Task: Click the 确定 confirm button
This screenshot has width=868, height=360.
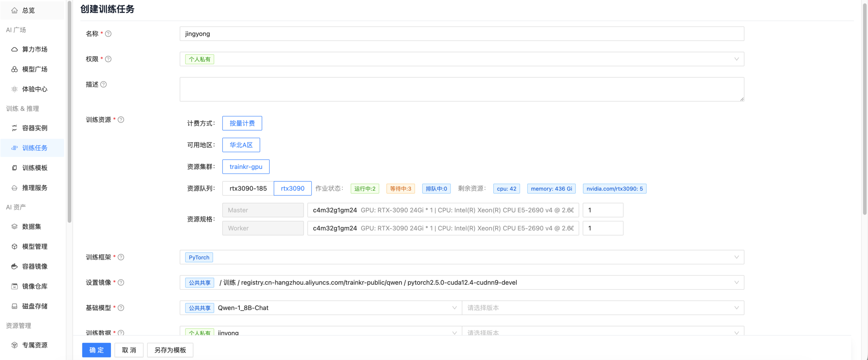Action: click(x=96, y=350)
